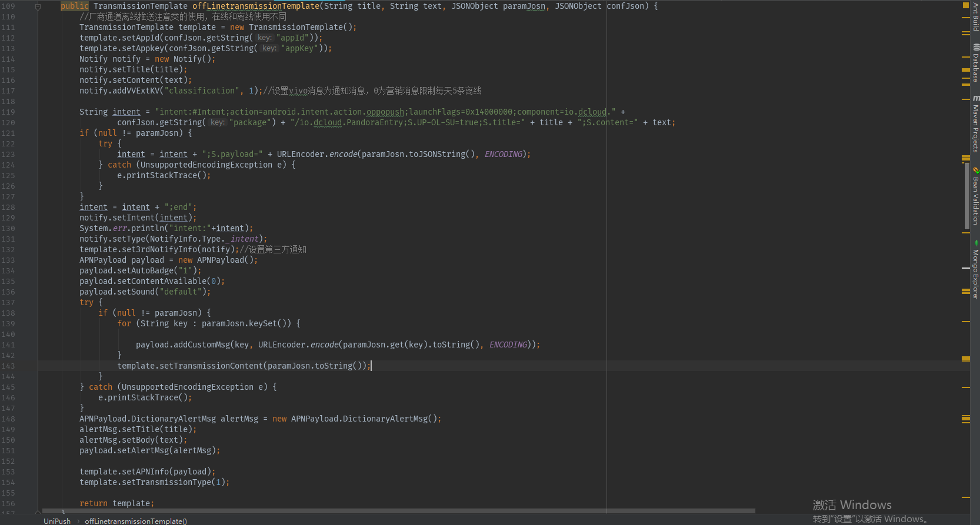Click offLinetransmissionTemplate() in the breadcrumb
This screenshot has width=980, height=525.
[x=135, y=521]
